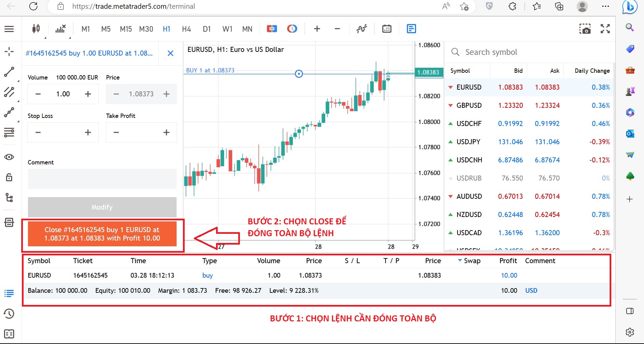Viewport: 644px width, 344px height.
Task: Select the H1 timeframe
Action: (166, 29)
